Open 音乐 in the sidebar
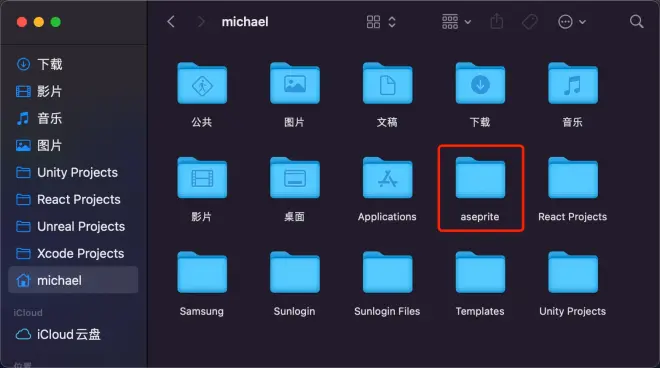 coord(73,118)
